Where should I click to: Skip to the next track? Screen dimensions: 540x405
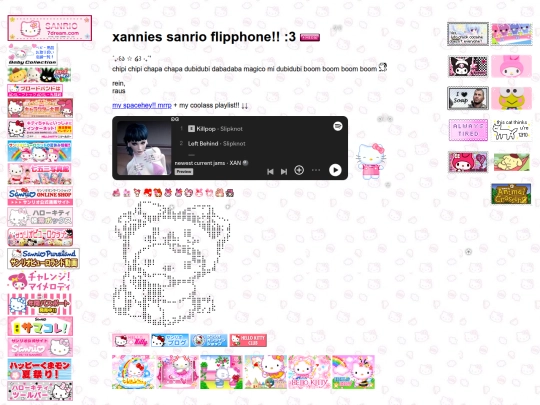pos(284,171)
